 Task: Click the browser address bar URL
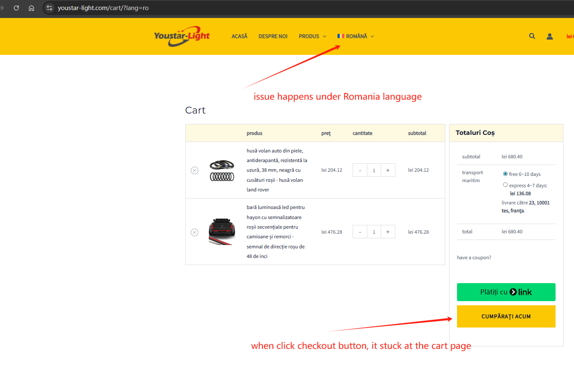click(x=103, y=8)
